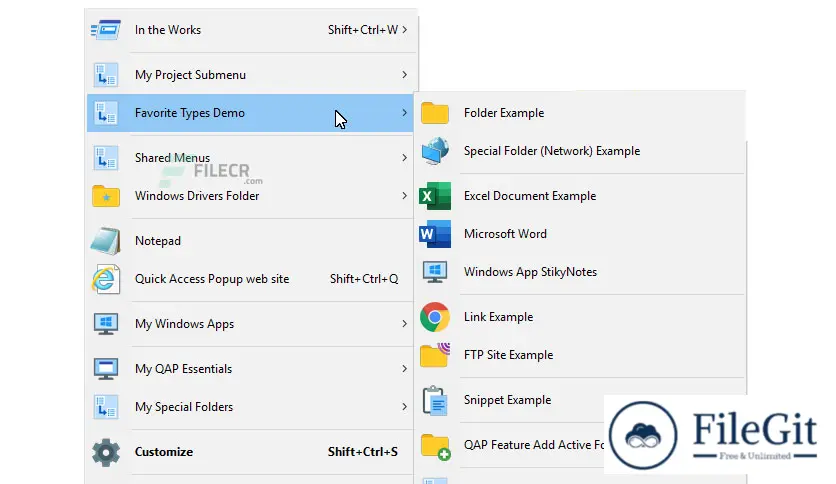
Task: Expand the My Project Submenu arrow
Action: 405,75
